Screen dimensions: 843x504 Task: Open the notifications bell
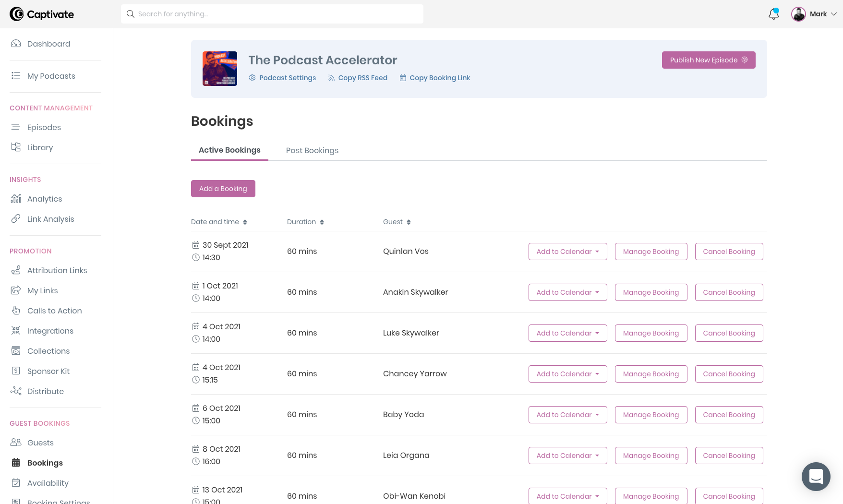pos(773,14)
